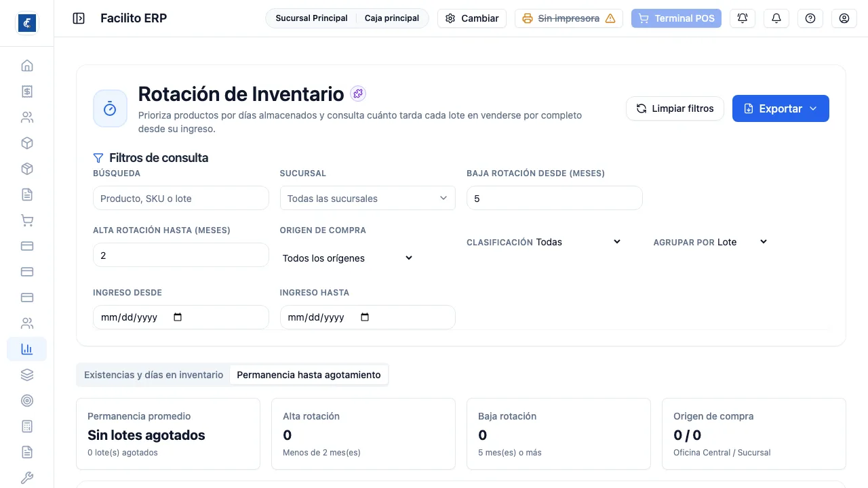Click the Cambiar button
The image size is (868, 488).
(x=472, y=18)
